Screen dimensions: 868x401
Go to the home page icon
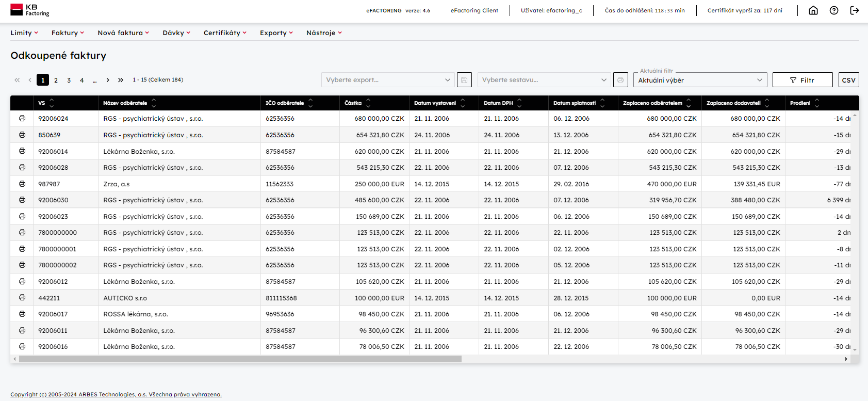coord(813,10)
